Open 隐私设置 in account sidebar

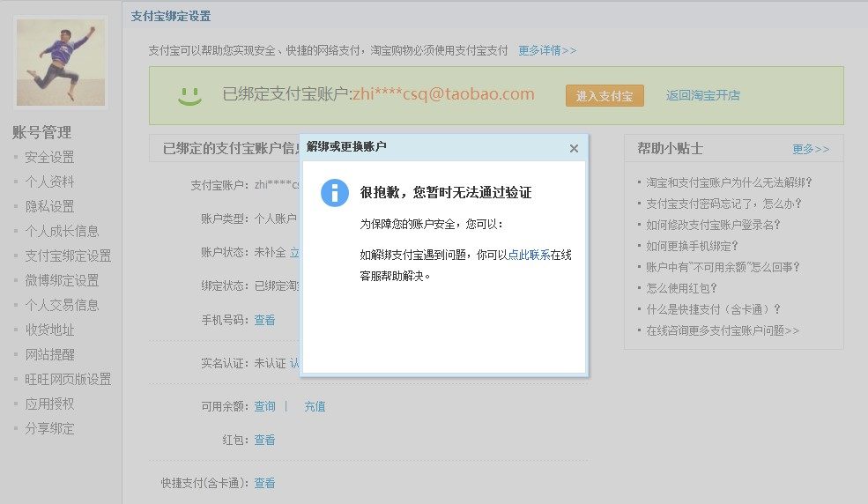coord(49,206)
